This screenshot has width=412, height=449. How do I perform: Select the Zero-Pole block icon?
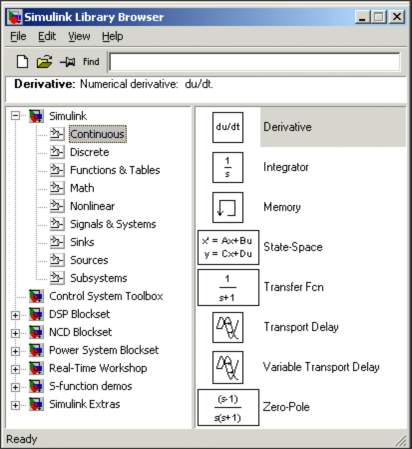click(228, 407)
